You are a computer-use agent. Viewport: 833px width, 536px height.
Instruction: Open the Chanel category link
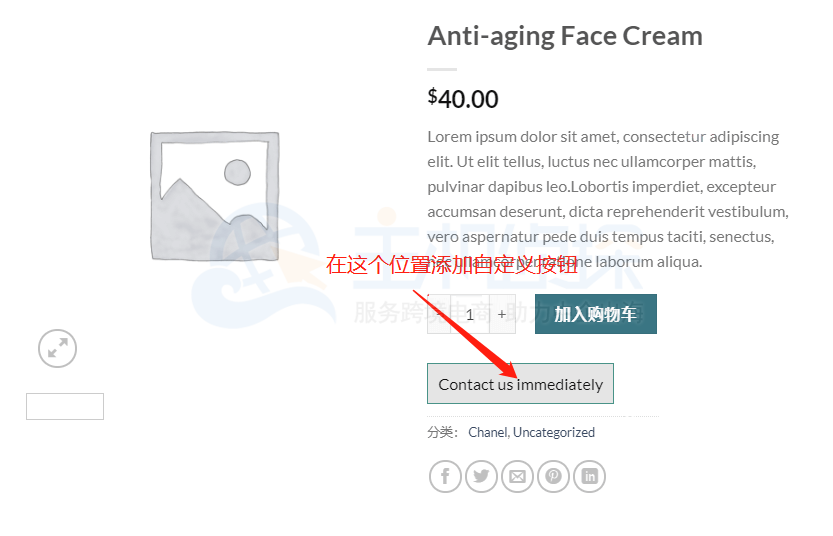487,433
